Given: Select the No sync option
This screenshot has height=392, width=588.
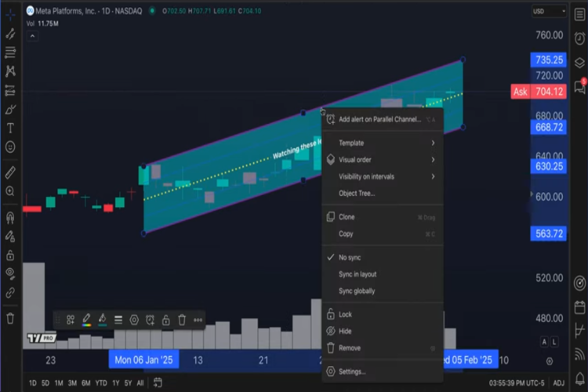Looking at the screenshot, I should [350, 257].
